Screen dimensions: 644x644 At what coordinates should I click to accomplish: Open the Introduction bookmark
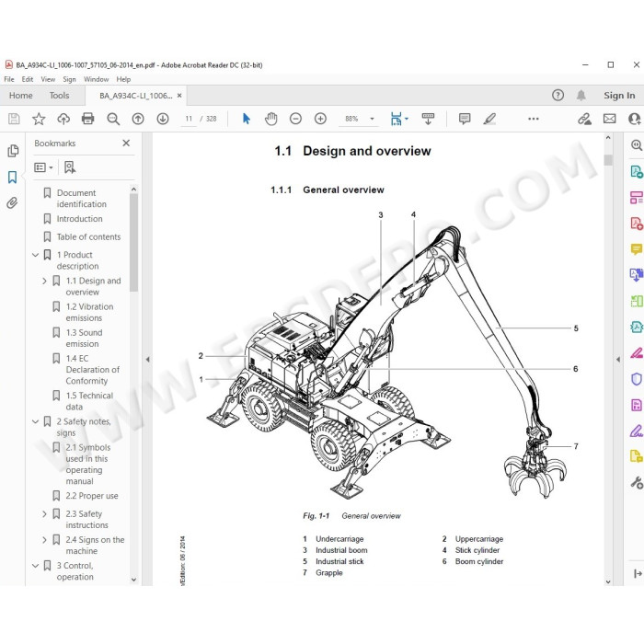point(80,219)
